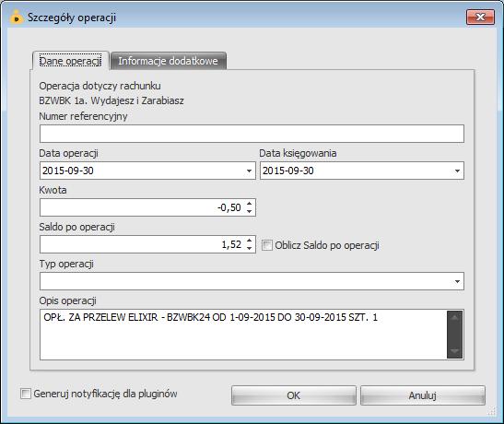Increase Kwota with the up arrow
This screenshot has width=504, height=424.
(x=250, y=204)
